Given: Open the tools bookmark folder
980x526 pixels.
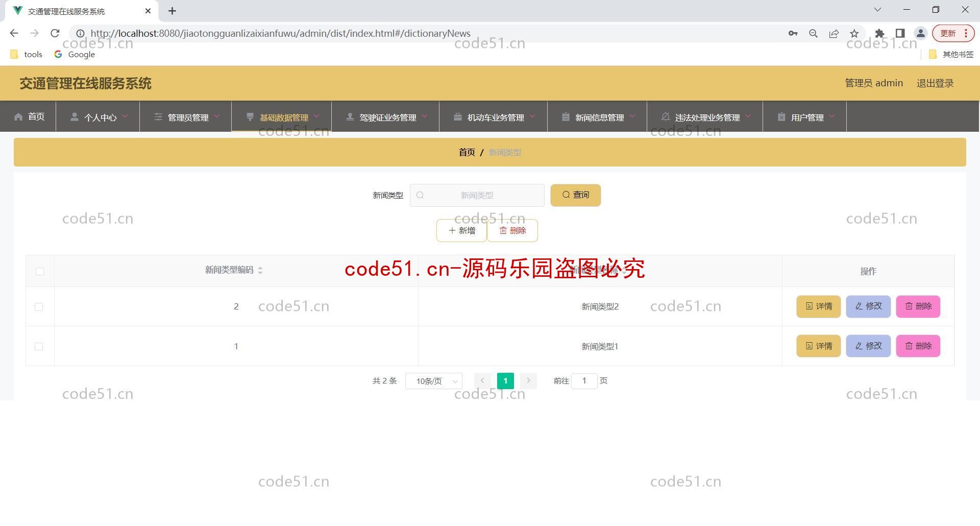Looking at the screenshot, I should (x=27, y=54).
